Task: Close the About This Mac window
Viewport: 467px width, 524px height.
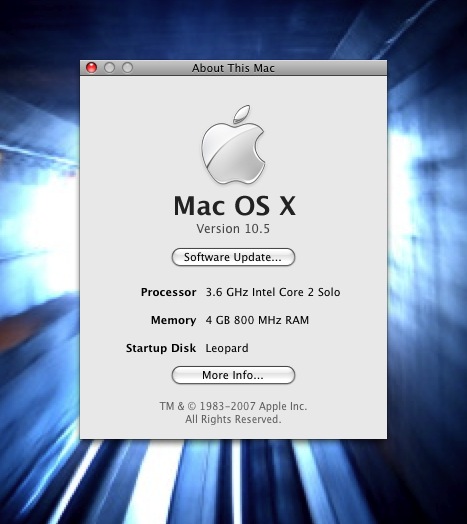Action: point(91,68)
